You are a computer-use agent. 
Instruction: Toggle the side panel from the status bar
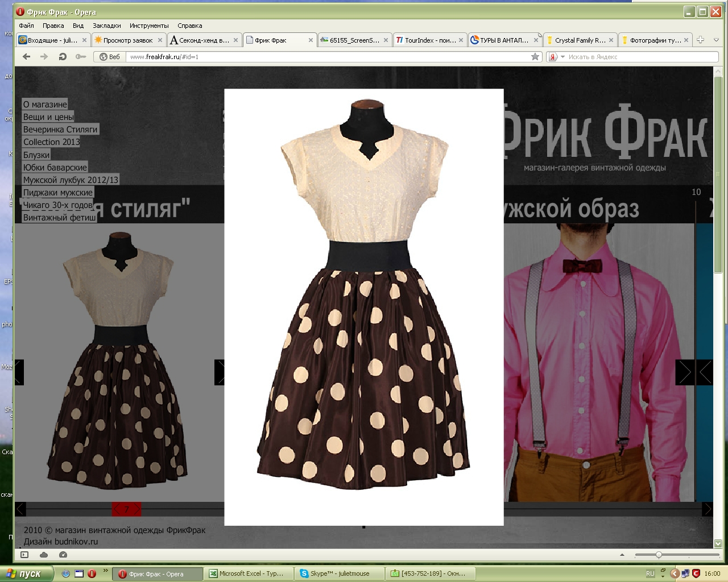24,555
